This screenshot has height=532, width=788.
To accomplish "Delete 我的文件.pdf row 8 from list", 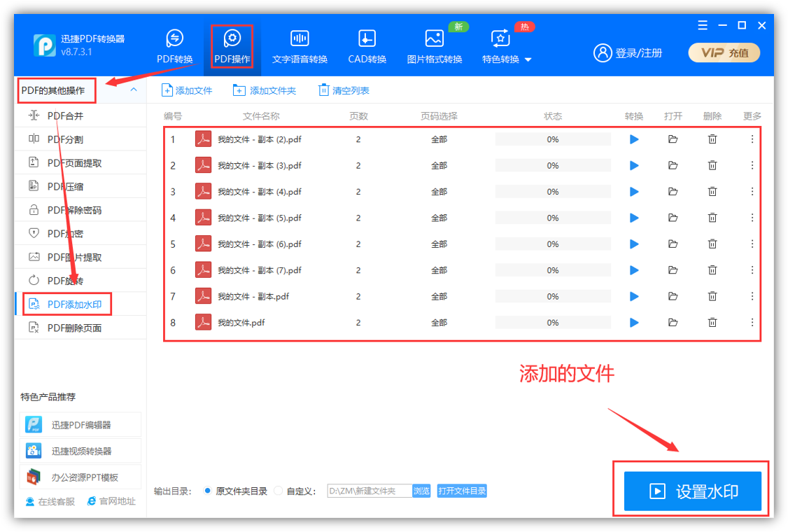I will tap(712, 322).
